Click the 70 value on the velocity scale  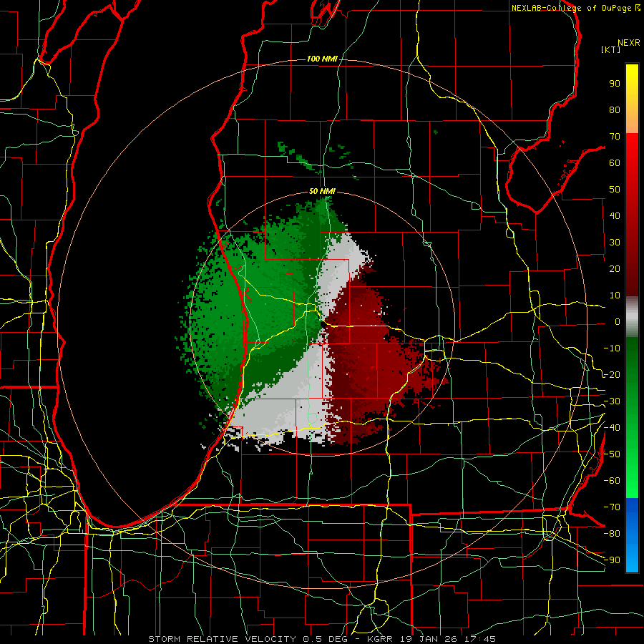click(x=615, y=137)
